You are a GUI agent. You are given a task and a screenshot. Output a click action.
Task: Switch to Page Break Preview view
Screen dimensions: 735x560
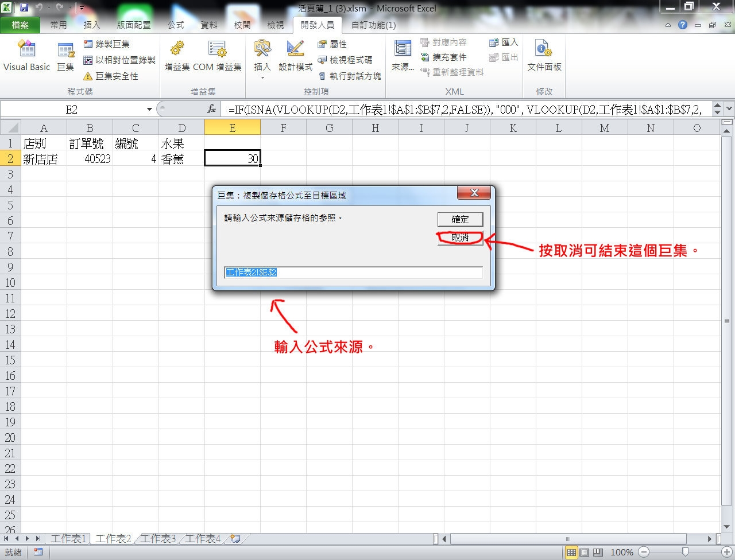(x=598, y=552)
